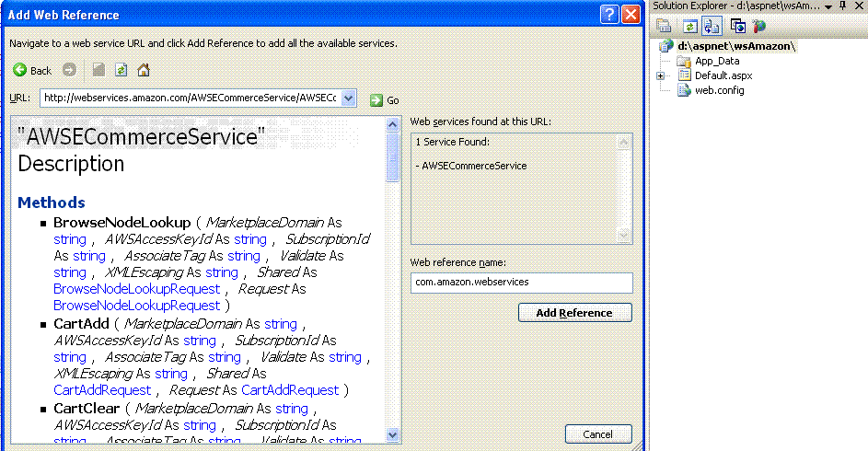Click the Back text label

pyautogui.click(x=41, y=71)
